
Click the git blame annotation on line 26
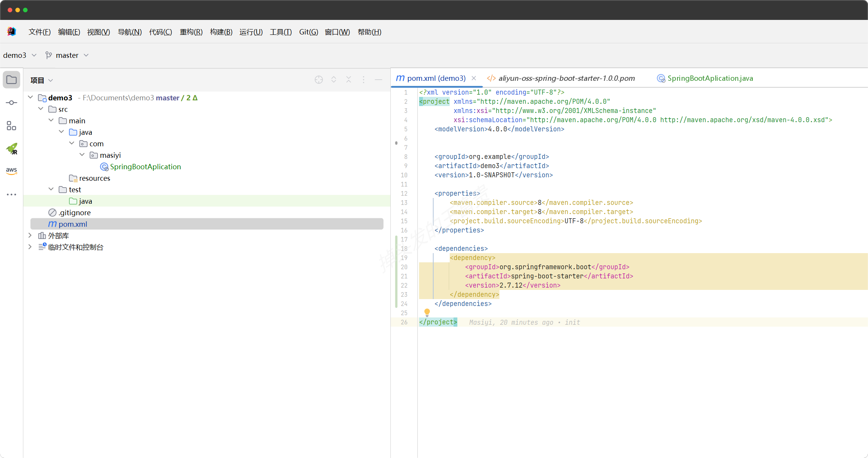point(524,322)
